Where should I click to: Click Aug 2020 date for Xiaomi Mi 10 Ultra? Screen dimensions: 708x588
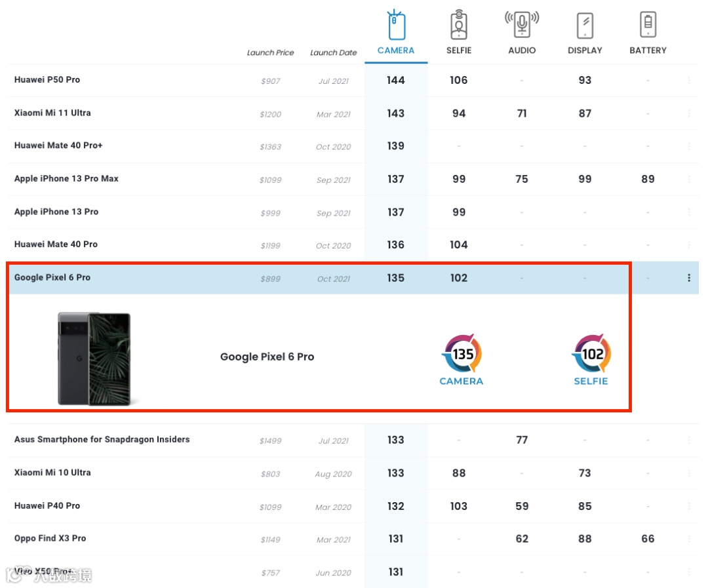333,474
